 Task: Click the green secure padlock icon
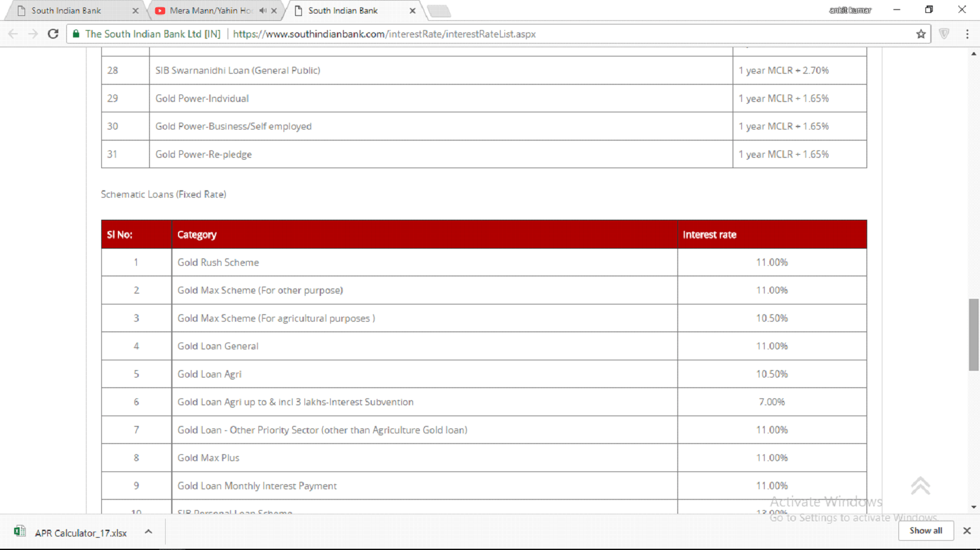pyautogui.click(x=76, y=34)
